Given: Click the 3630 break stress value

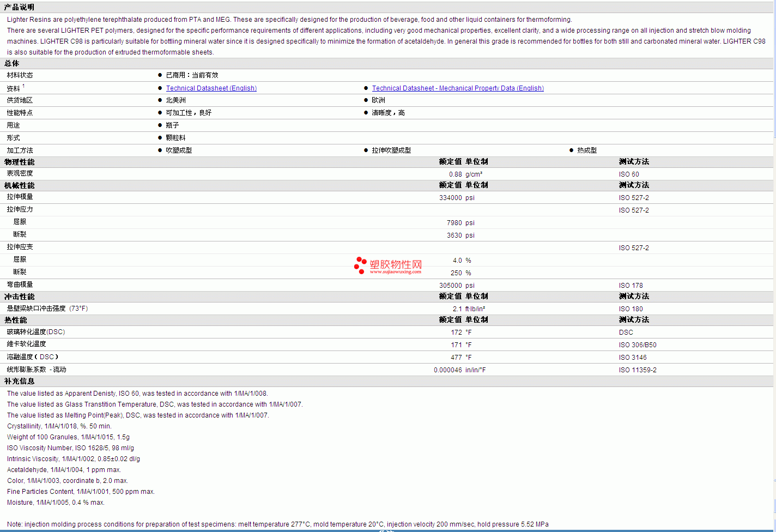Looking at the screenshot, I should [454, 235].
